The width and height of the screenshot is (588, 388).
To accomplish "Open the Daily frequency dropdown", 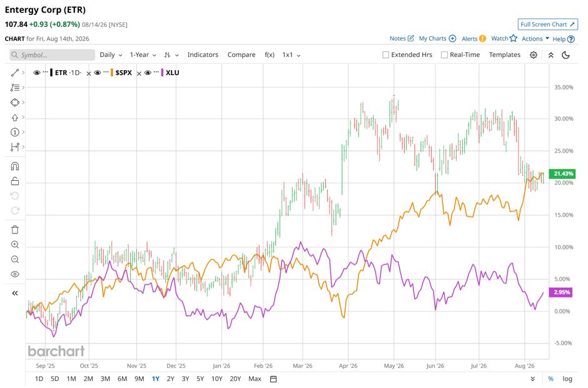I will click(111, 55).
